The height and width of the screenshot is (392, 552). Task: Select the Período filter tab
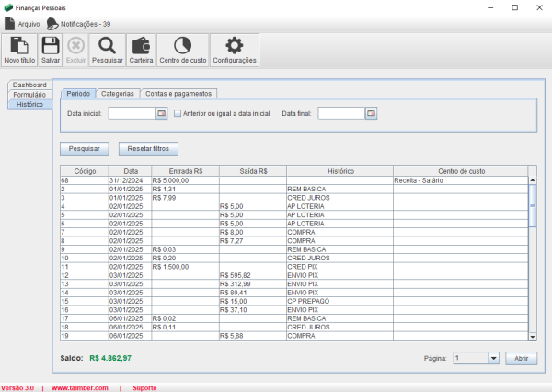point(78,93)
